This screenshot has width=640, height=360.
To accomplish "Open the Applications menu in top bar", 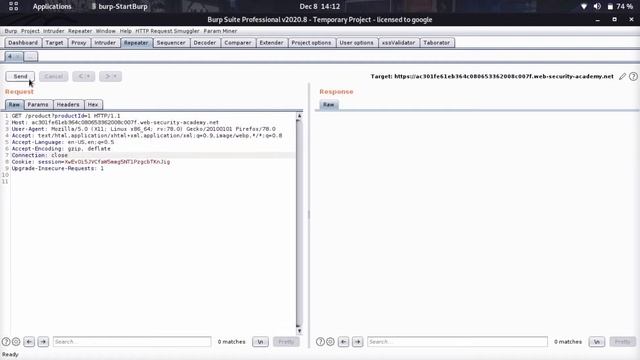I will 52,7.
